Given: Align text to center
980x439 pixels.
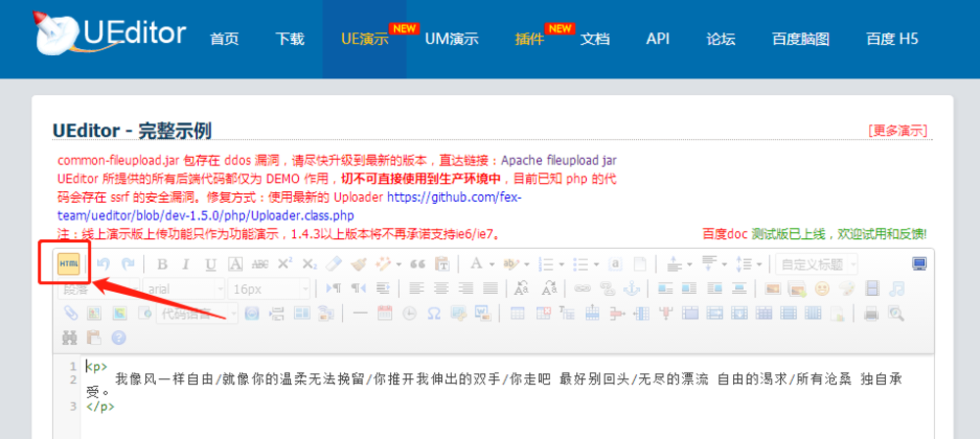Looking at the screenshot, I should 441,289.
